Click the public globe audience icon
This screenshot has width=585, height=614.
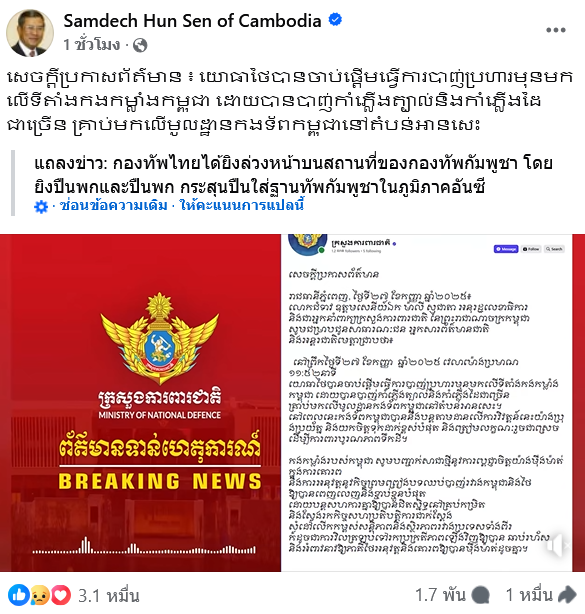click(140, 45)
